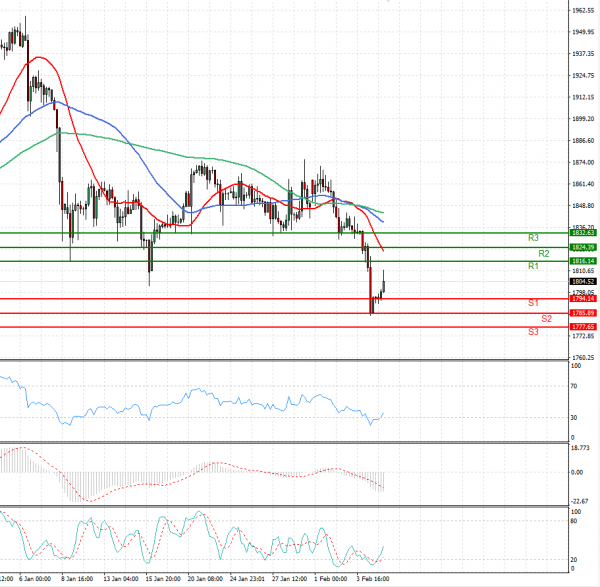The height and width of the screenshot is (587, 600).
Task: Click the S1 support label
Action: (x=533, y=303)
